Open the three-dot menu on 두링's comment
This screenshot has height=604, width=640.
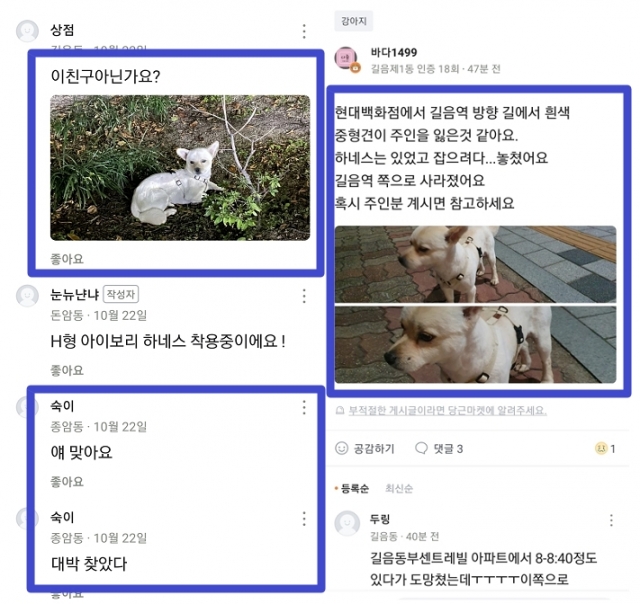pyautogui.click(x=611, y=520)
